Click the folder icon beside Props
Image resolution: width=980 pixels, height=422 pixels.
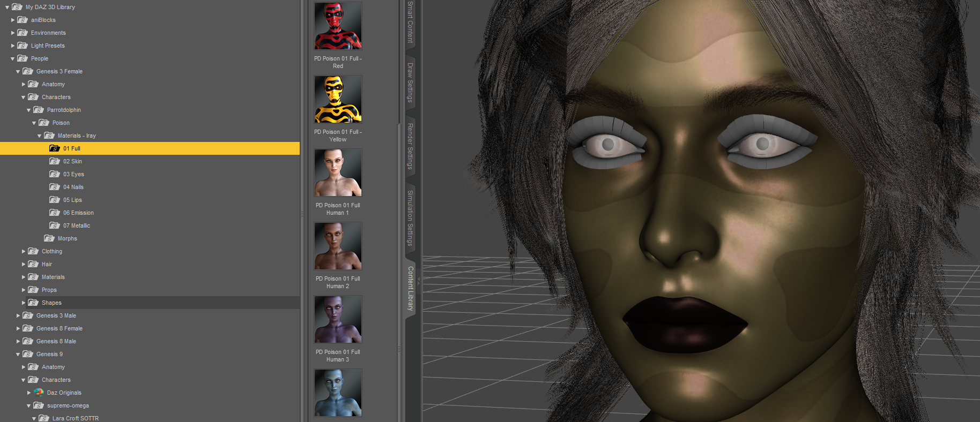pyautogui.click(x=33, y=290)
